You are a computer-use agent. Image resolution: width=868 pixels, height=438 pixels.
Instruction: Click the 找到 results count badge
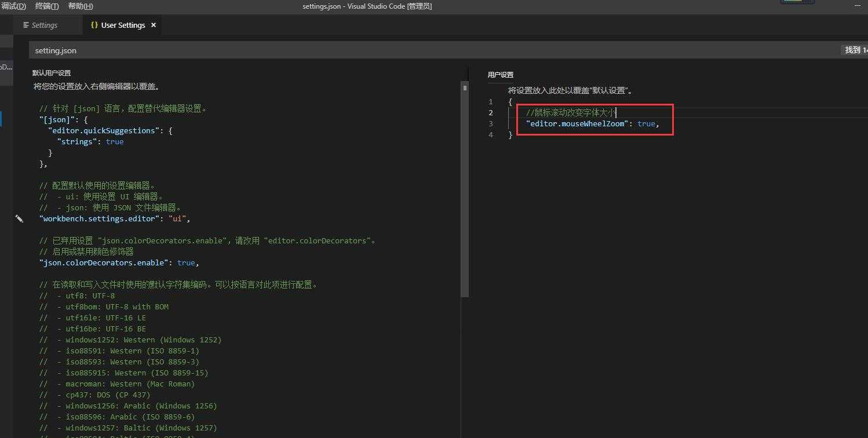point(854,50)
